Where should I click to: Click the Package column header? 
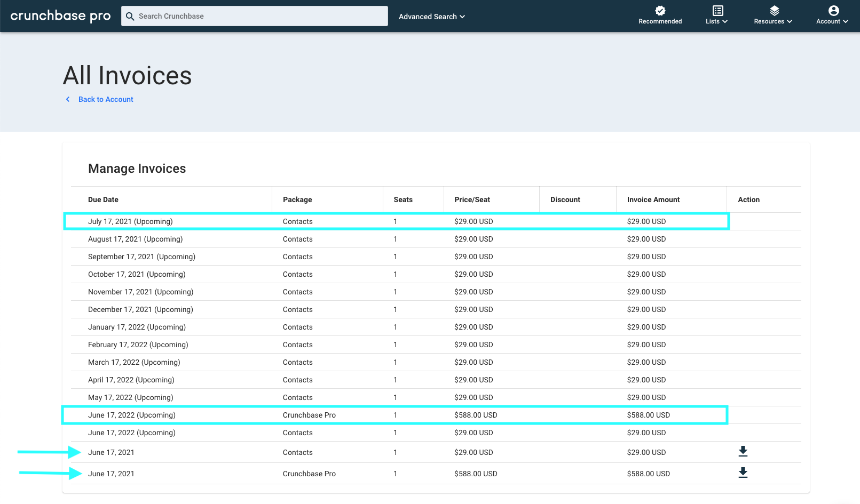297,199
